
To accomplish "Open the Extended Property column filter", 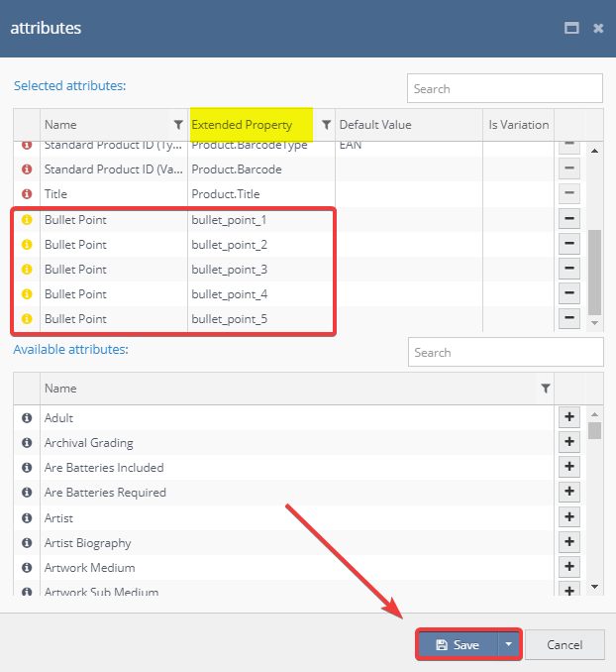I will click(326, 125).
